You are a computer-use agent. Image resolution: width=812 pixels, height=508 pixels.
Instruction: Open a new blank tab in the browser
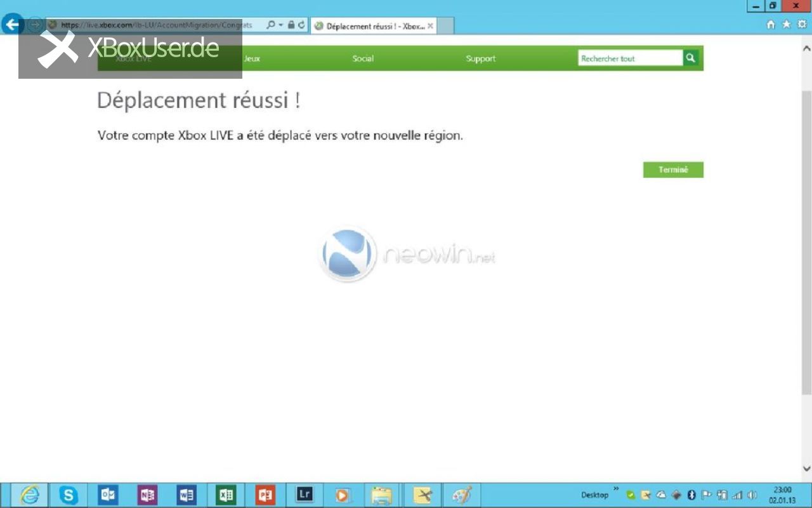[445, 26]
